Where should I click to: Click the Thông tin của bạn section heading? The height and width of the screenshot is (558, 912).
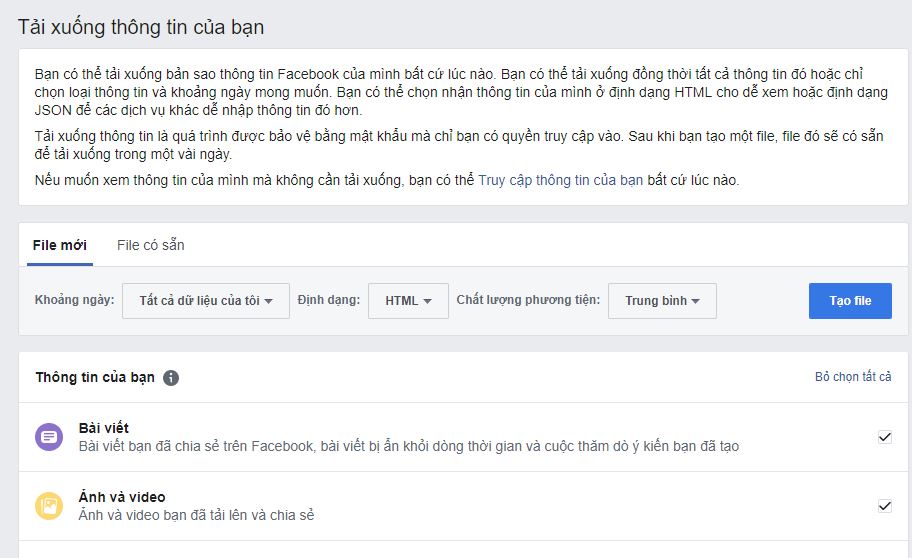[x=95, y=378]
